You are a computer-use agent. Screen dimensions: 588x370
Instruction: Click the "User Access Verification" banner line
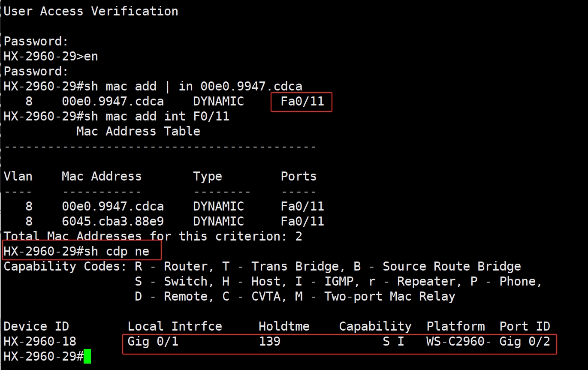pos(91,11)
